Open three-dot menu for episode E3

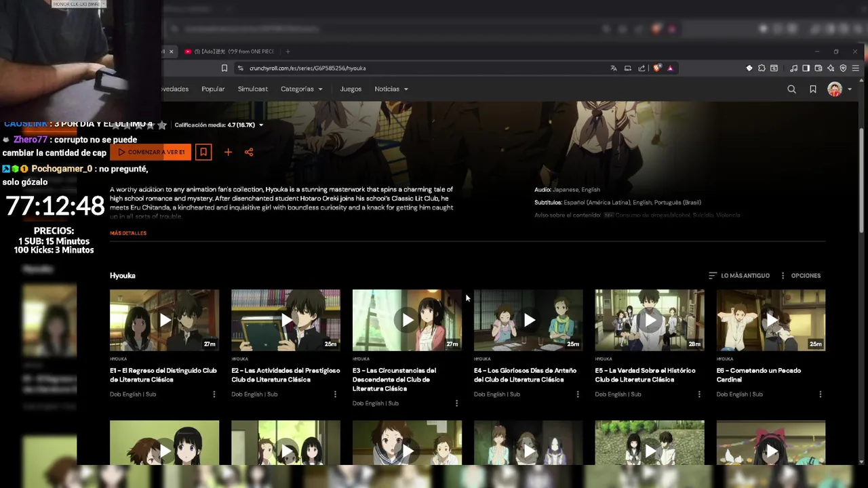[456, 403]
